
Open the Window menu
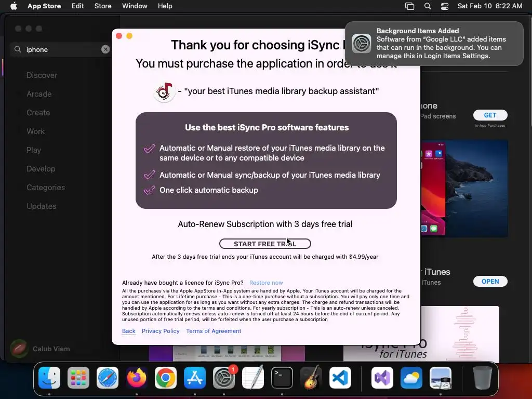(135, 6)
